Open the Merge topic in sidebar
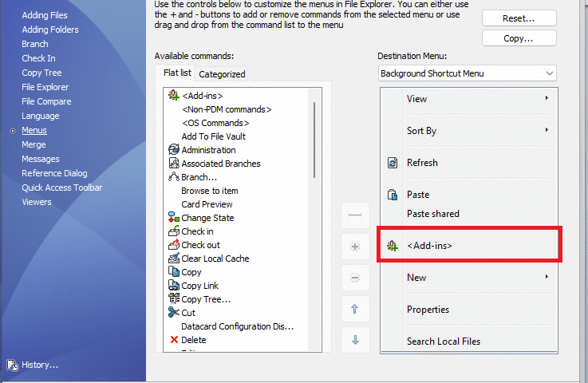 click(x=34, y=144)
